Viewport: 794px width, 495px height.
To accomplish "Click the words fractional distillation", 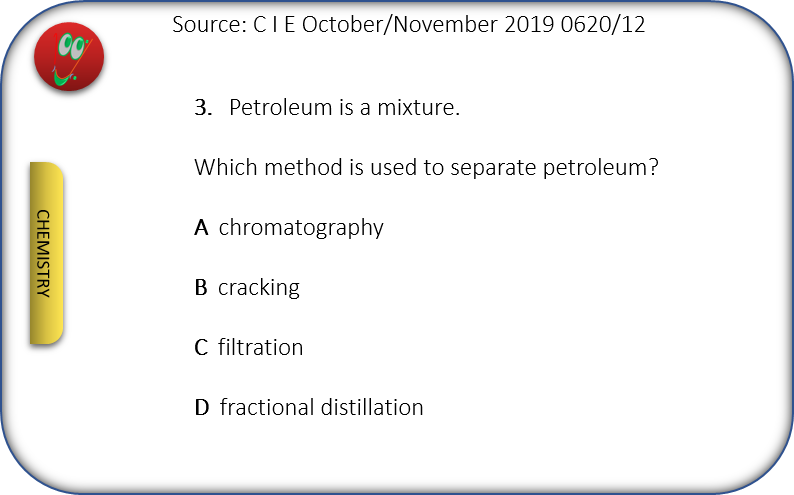I will pos(322,407).
